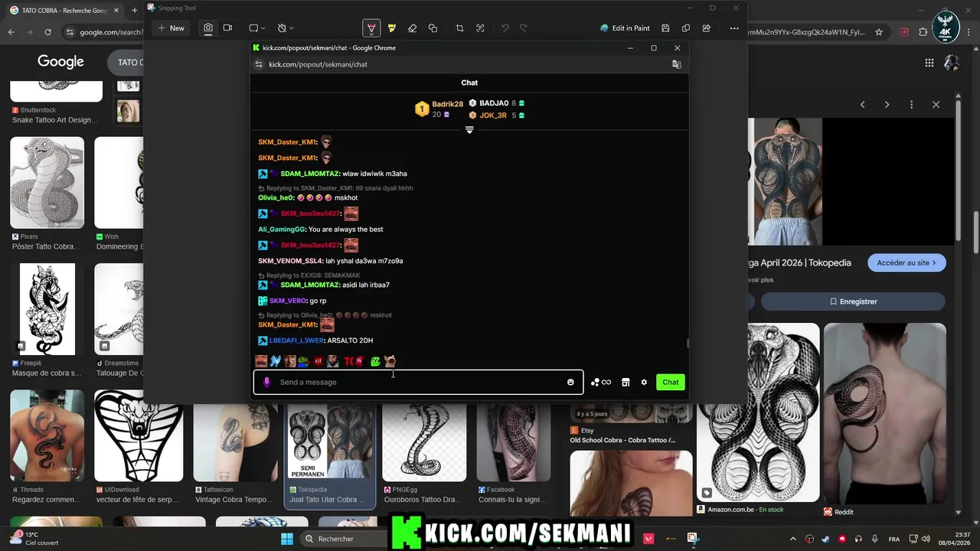Insert the Pepe frog emote
980x551 pixels.
[303, 361]
